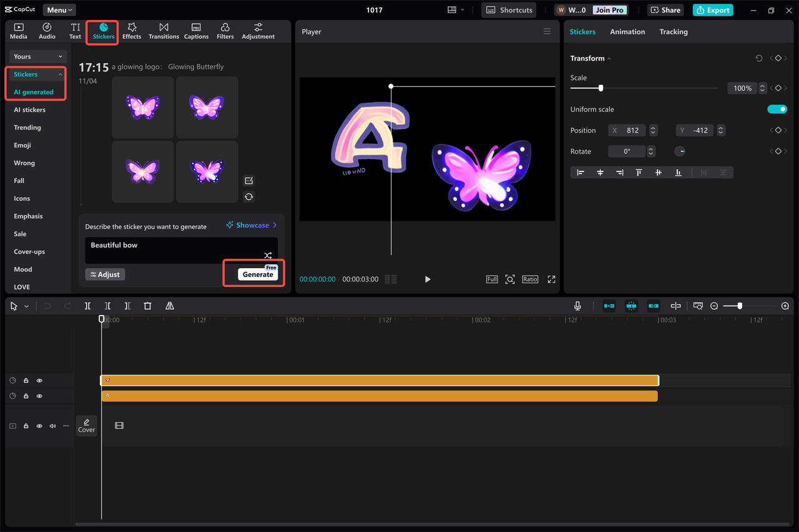Open the Yours category dropdown
The height and width of the screenshot is (532, 799).
(37, 56)
